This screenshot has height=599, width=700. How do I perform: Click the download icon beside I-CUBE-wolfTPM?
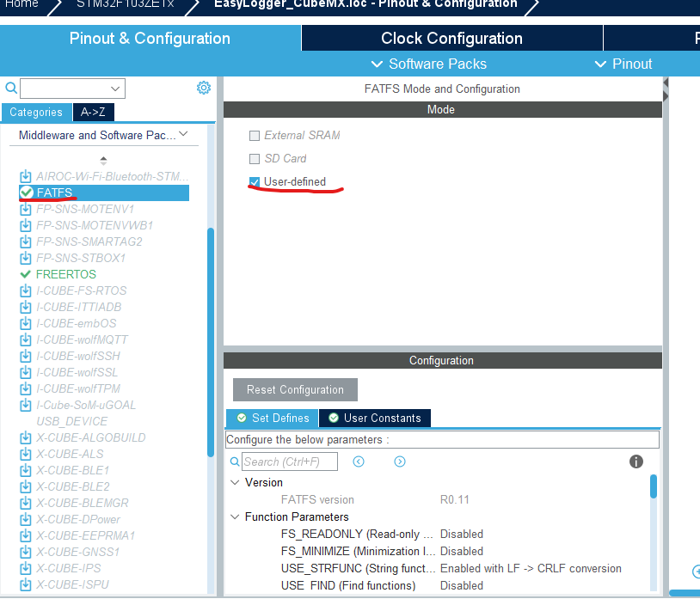pos(26,388)
